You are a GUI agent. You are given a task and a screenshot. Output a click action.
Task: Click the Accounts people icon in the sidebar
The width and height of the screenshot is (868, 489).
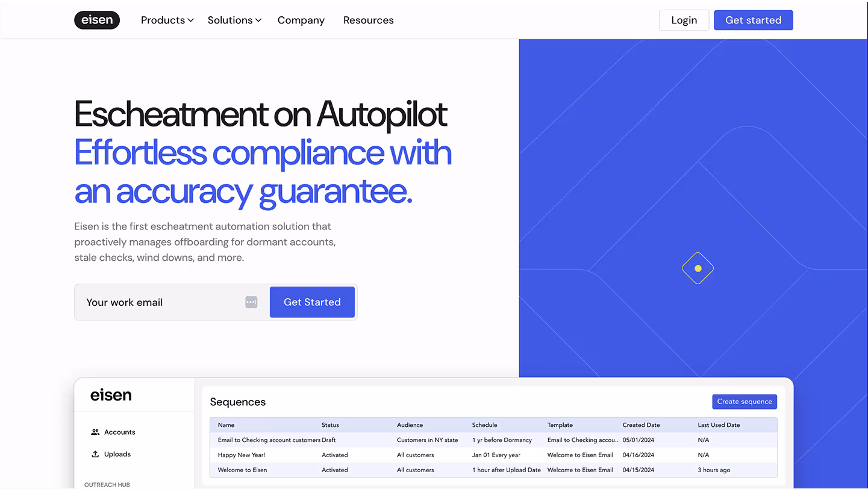coord(95,432)
